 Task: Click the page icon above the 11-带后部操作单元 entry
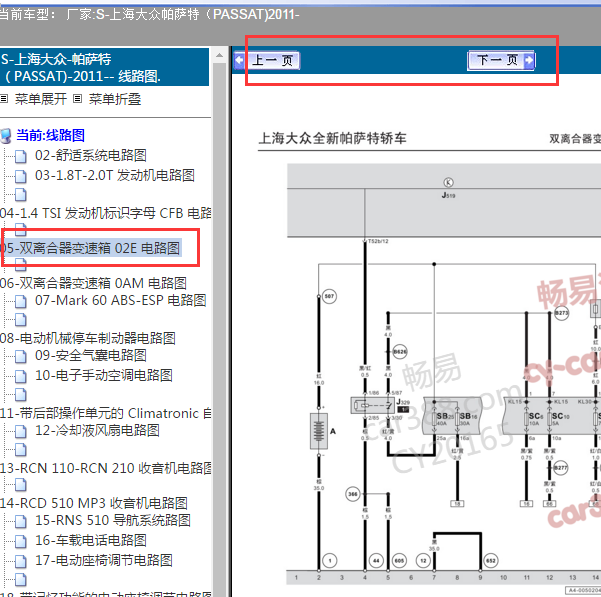[21, 395]
